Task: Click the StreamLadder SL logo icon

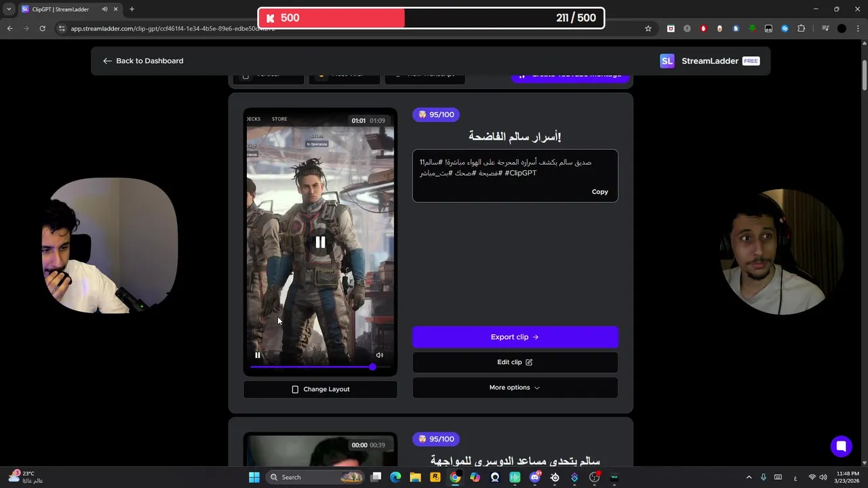Action: pos(667,61)
